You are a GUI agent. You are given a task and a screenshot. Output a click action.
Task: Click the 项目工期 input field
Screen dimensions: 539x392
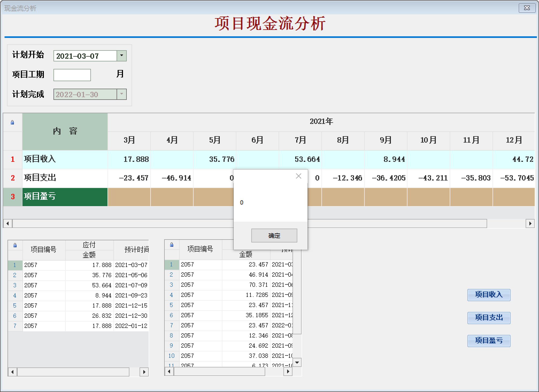(72, 75)
